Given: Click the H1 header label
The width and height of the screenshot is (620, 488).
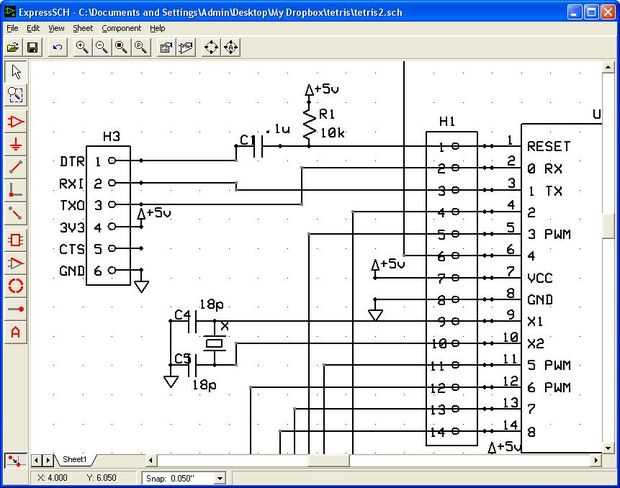Looking at the screenshot, I should (x=447, y=121).
